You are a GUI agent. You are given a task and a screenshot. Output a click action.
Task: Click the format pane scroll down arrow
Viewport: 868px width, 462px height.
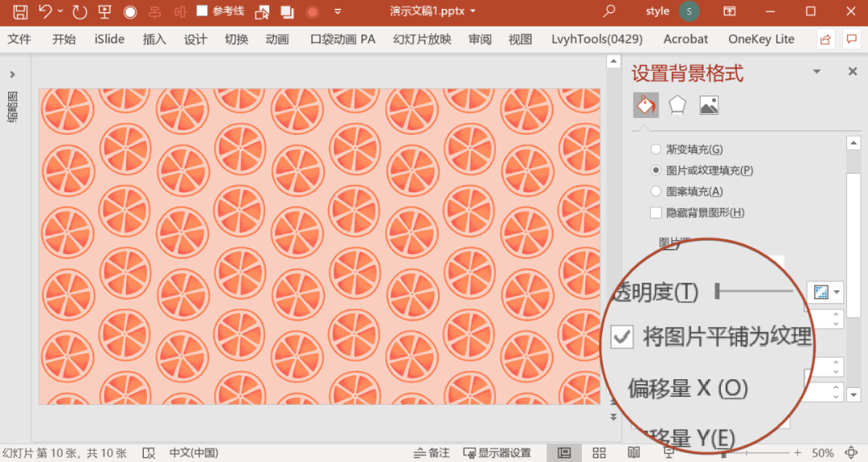click(x=854, y=395)
